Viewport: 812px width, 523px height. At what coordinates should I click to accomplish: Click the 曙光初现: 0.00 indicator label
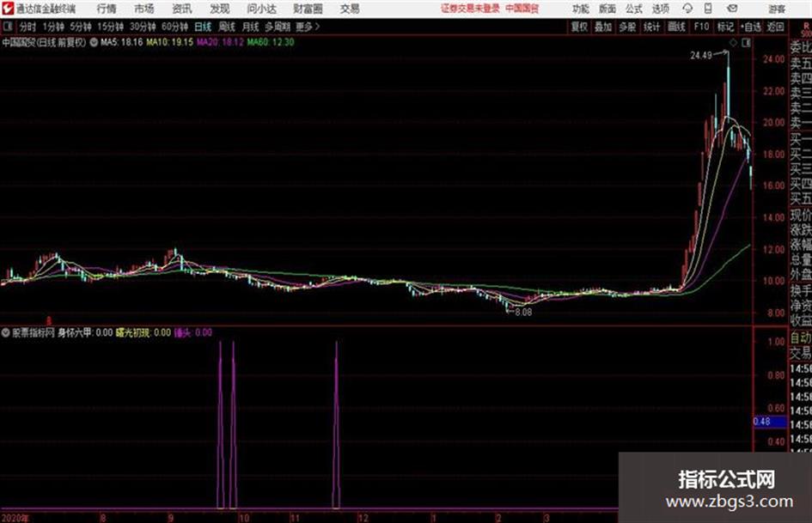coord(143,332)
